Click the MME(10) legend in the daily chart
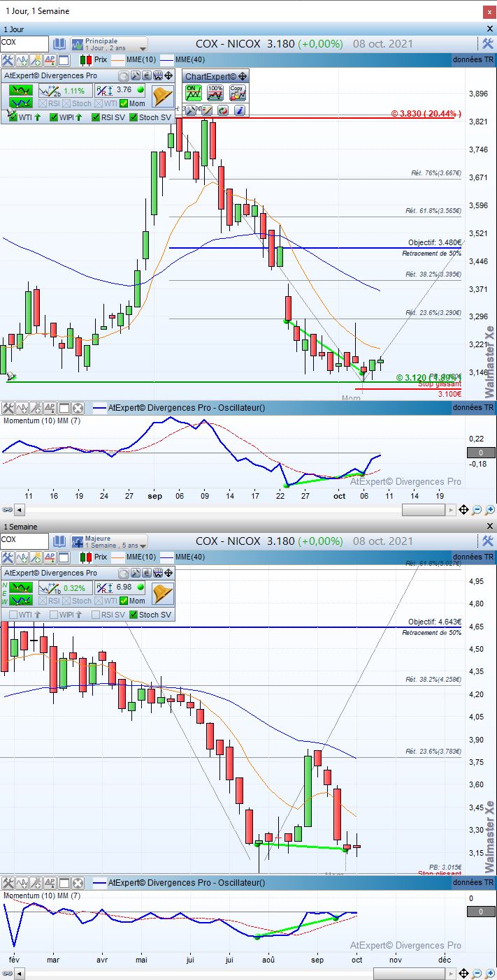This screenshot has height=980, width=497. (141, 60)
